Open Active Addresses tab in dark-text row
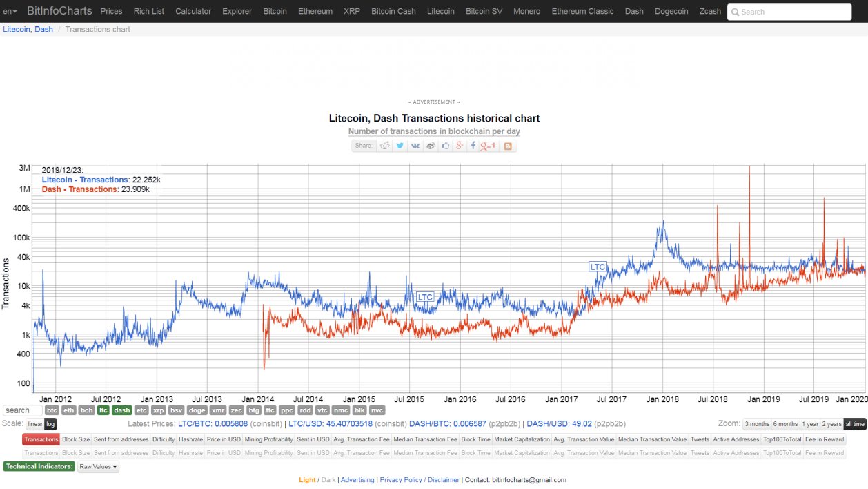The image size is (868, 489). [736, 439]
